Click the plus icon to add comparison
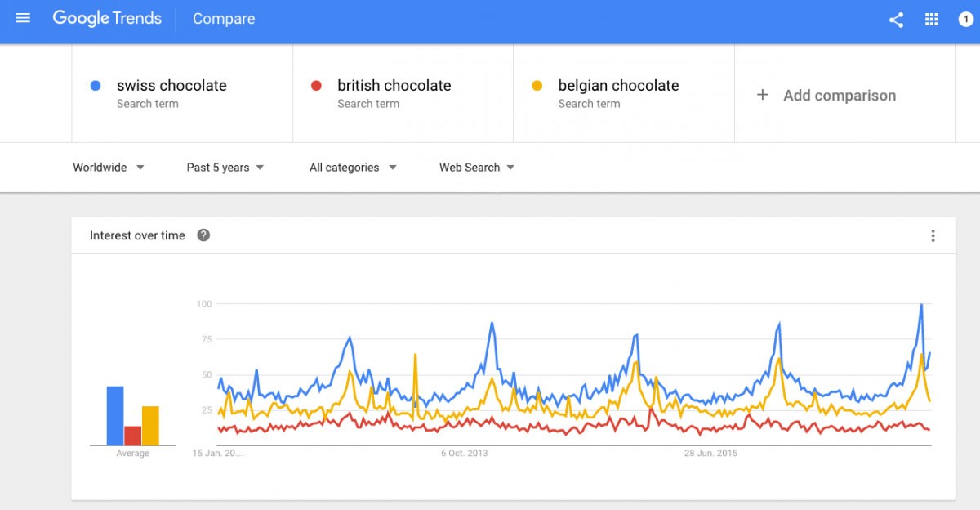 tap(763, 95)
